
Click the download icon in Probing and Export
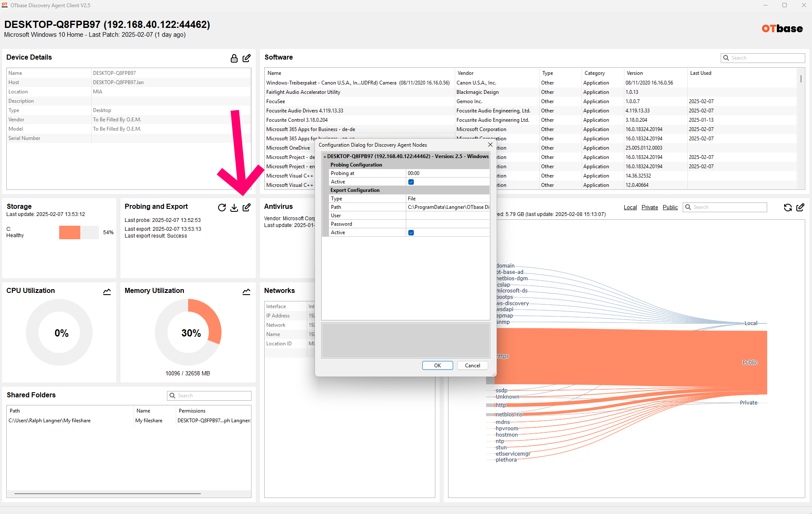234,208
